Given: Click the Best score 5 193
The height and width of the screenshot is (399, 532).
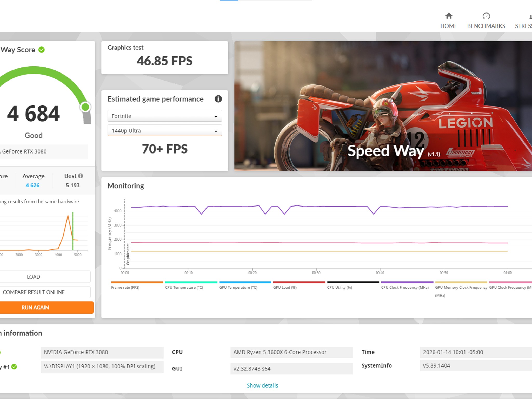Looking at the screenshot, I should (73, 185).
